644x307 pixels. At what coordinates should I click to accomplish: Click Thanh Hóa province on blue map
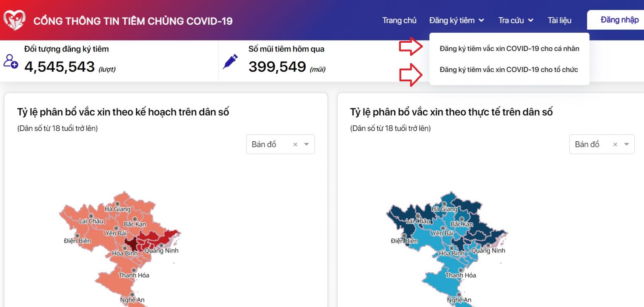tap(460, 274)
